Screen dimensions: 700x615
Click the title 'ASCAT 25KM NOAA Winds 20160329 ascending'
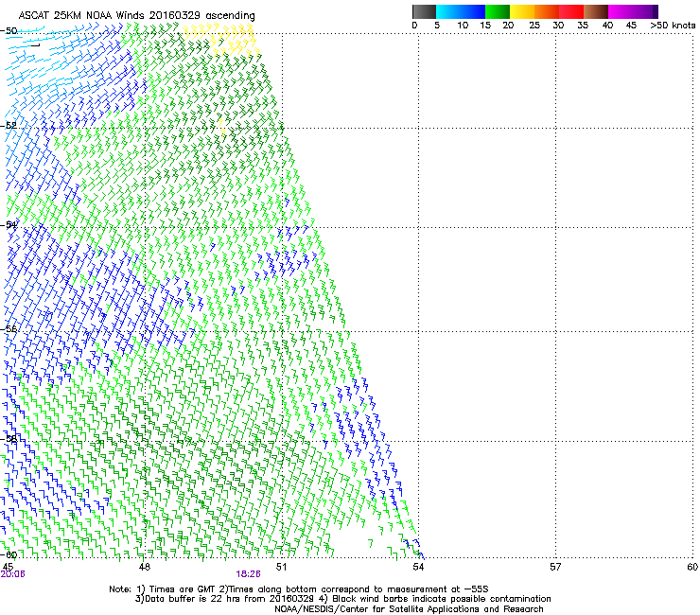[136, 16]
